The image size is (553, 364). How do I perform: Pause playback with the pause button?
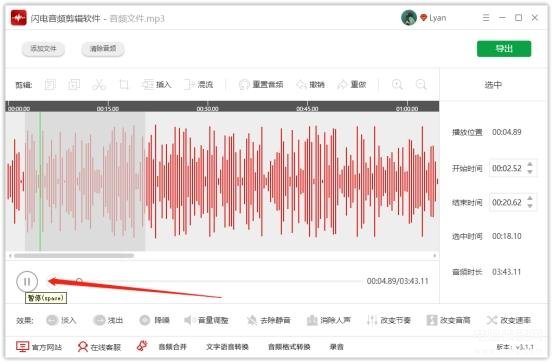tap(27, 281)
